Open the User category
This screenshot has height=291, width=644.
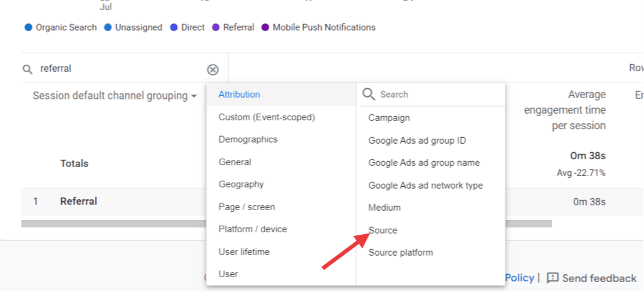[282, 274]
